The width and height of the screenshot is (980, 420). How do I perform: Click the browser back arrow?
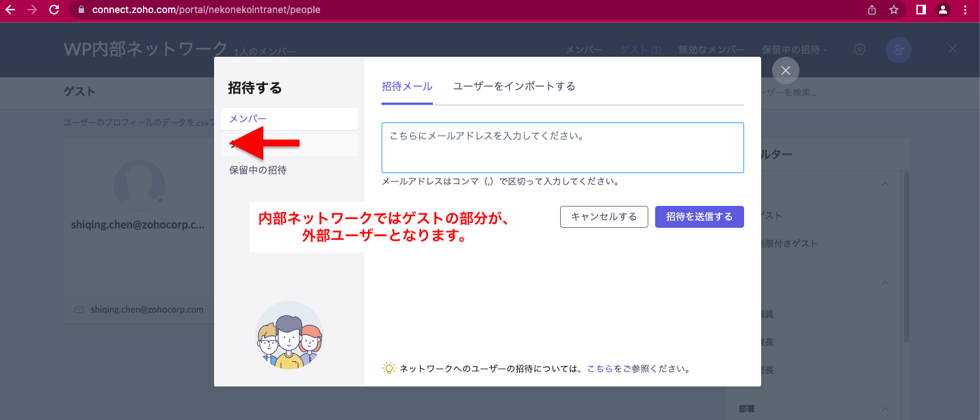10,10
